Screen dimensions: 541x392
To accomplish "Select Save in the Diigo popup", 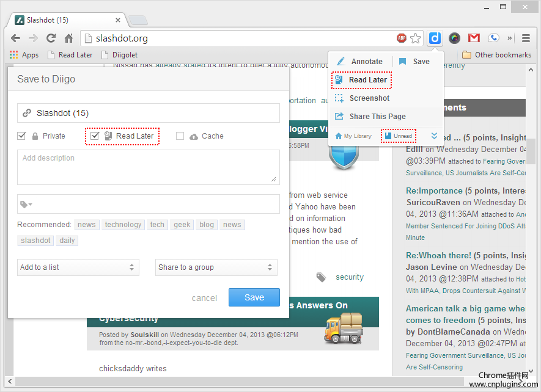I will tap(414, 62).
